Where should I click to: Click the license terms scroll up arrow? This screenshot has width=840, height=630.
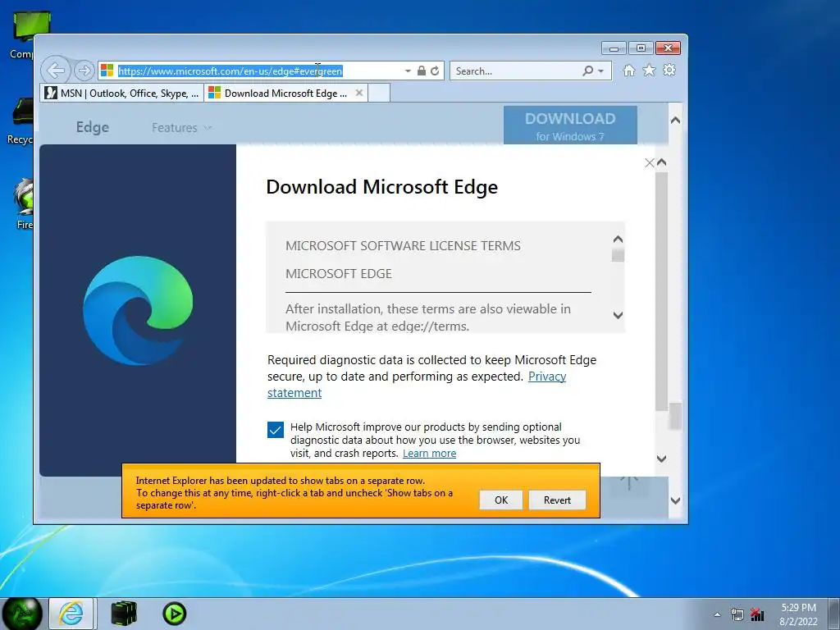(618, 240)
